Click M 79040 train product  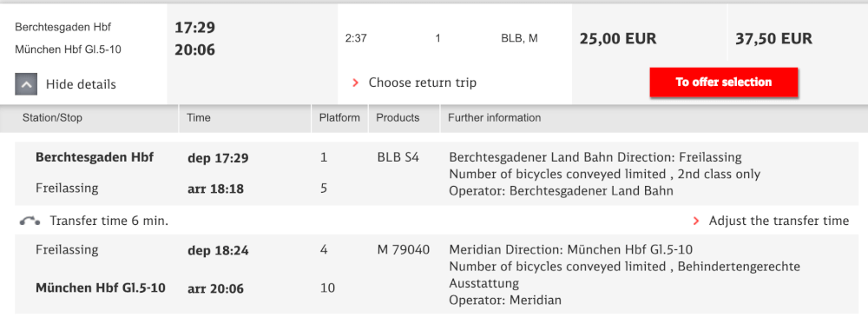click(403, 250)
